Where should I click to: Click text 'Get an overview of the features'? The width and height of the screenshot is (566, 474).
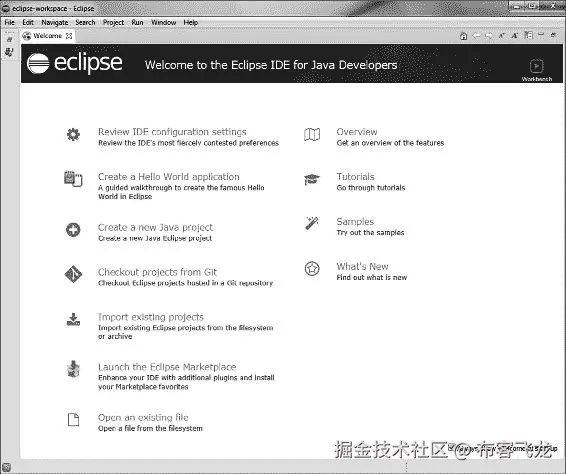click(x=390, y=143)
